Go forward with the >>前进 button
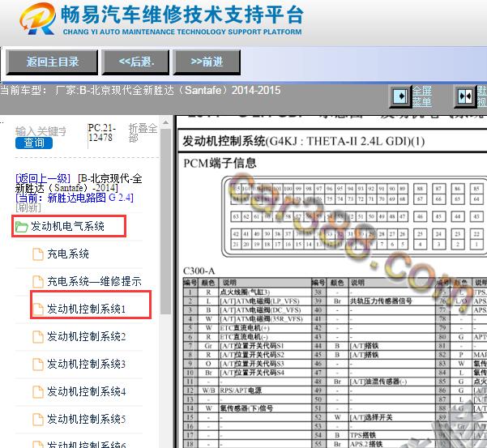This screenshot has height=448, width=487. [x=207, y=62]
